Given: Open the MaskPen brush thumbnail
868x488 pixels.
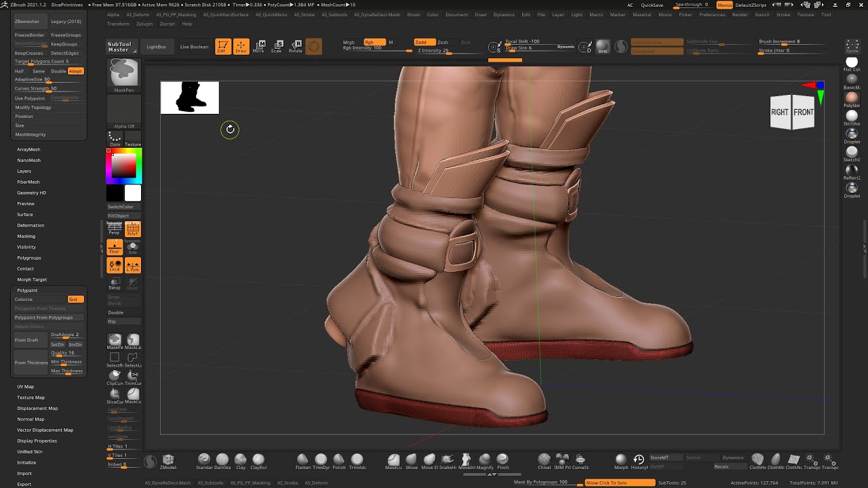Looking at the screenshot, I should click(124, 75).
